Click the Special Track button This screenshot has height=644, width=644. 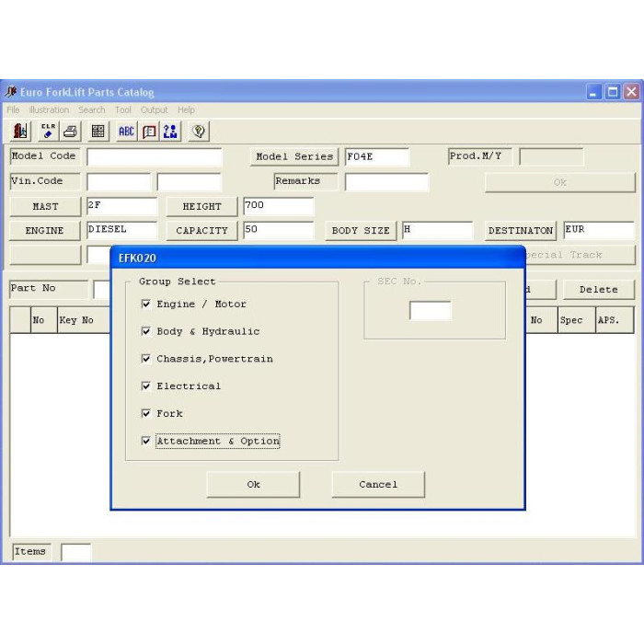[581, 255]
